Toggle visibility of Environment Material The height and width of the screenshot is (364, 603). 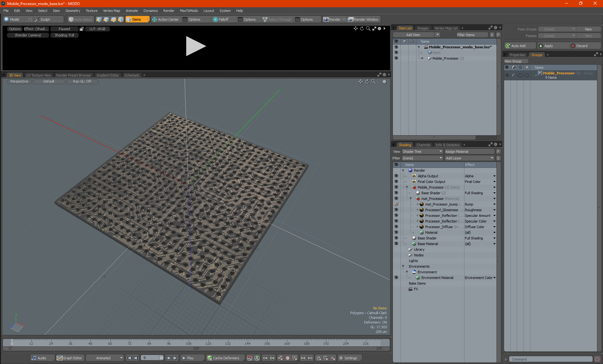(396, 278)
